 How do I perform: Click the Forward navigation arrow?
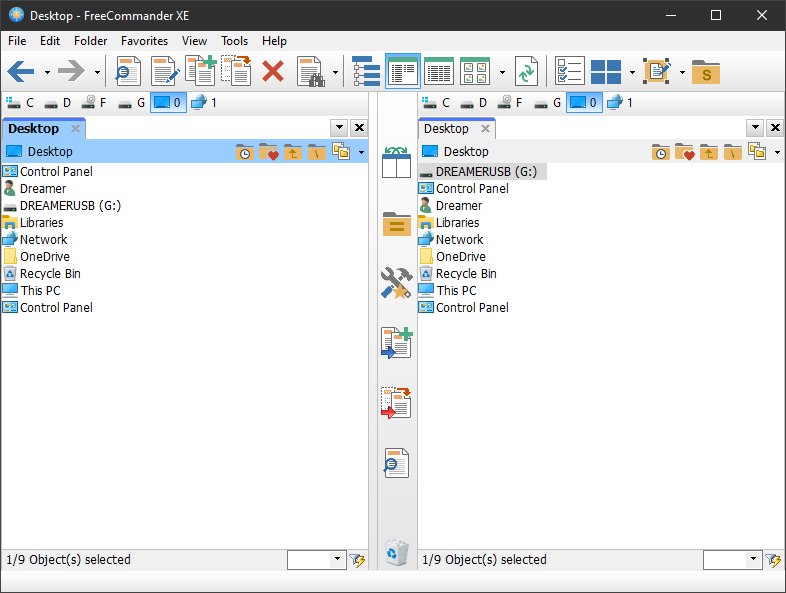71,72
